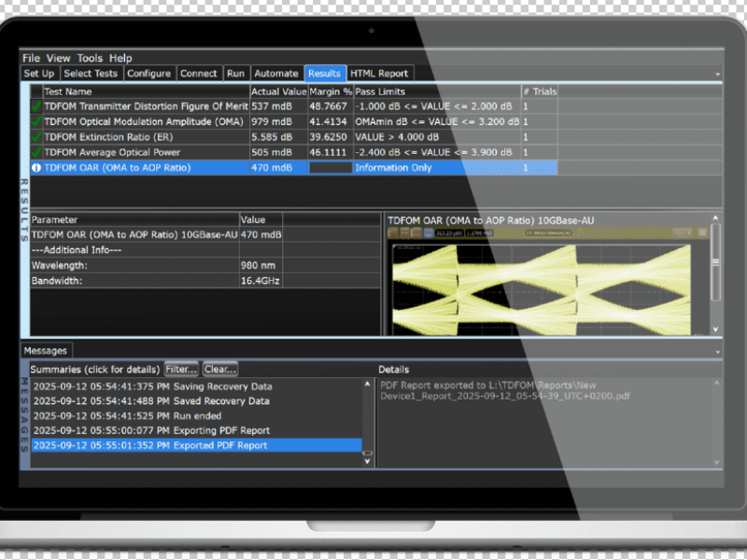
Task: Open the Help menu
Action: click(120, 58)
